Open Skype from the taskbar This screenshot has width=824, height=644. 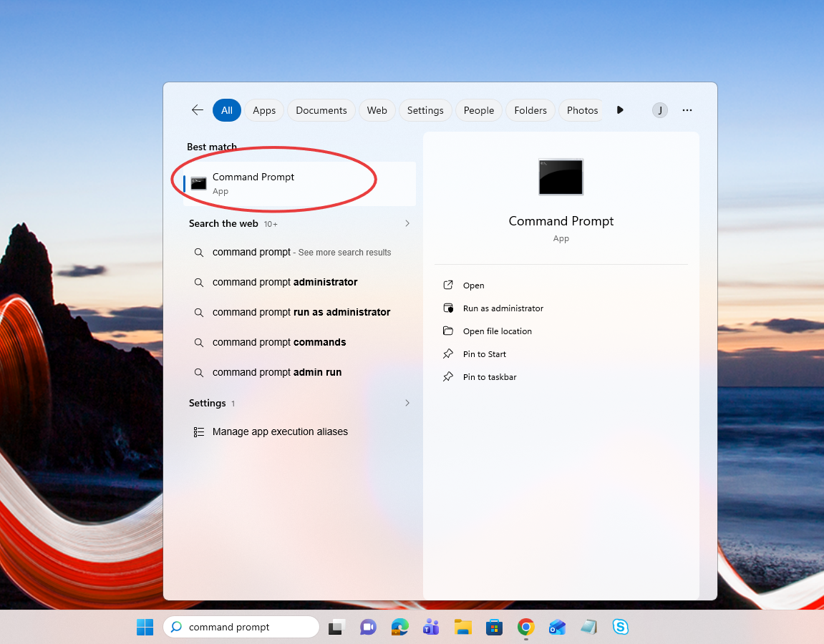tap(620, 627)
